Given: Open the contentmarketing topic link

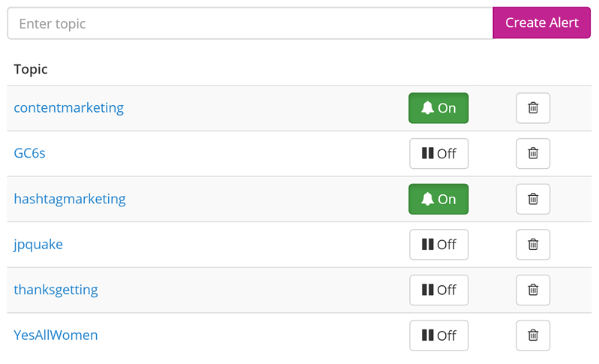Looking at the screenshot, I should coord(69,108).
